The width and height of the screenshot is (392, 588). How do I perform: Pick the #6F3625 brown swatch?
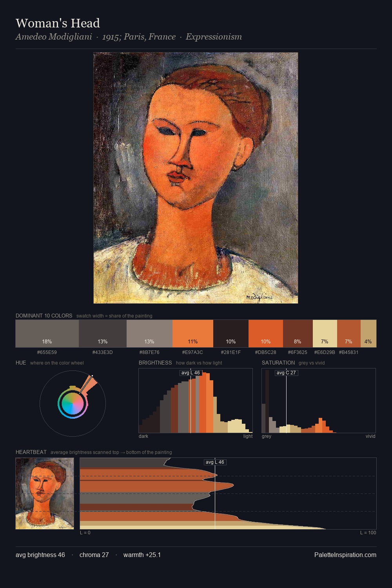(298, 334)
